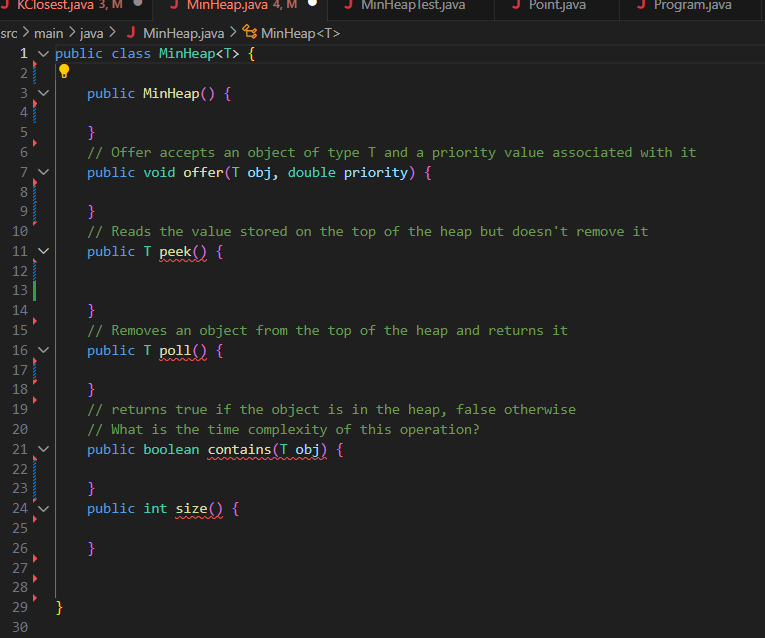Screen dimensions: 765x638
Task: Click line number 13 in the gutter
Action: click(x=20, y=290)
